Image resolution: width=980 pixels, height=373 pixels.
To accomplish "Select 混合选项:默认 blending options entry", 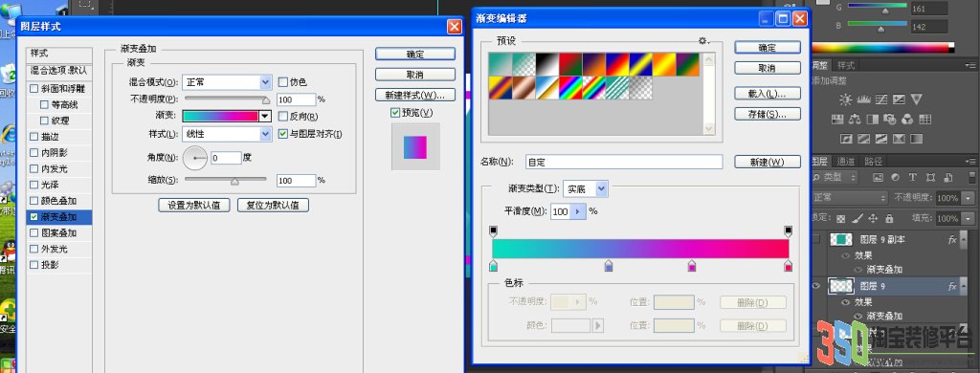I will click(59, 71).
